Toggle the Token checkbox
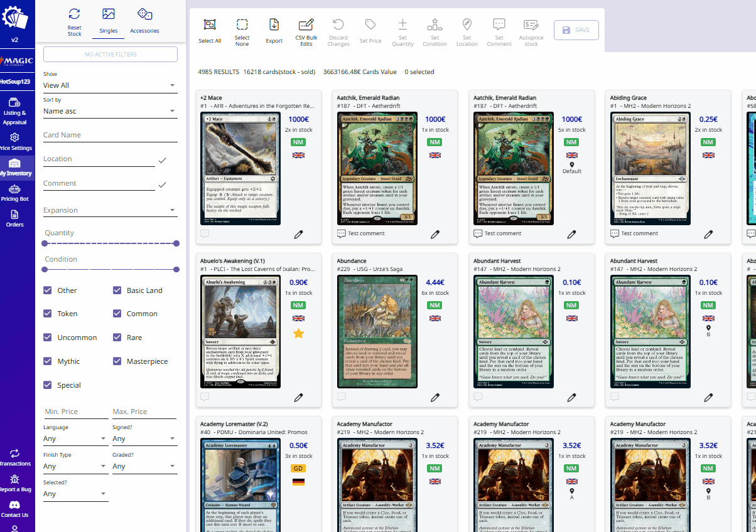 pos(47,314)
